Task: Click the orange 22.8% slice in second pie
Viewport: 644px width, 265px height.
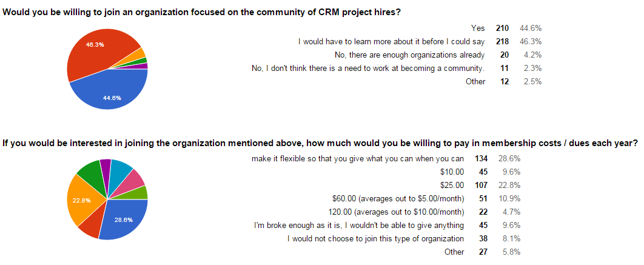Action: click(82, 201)
